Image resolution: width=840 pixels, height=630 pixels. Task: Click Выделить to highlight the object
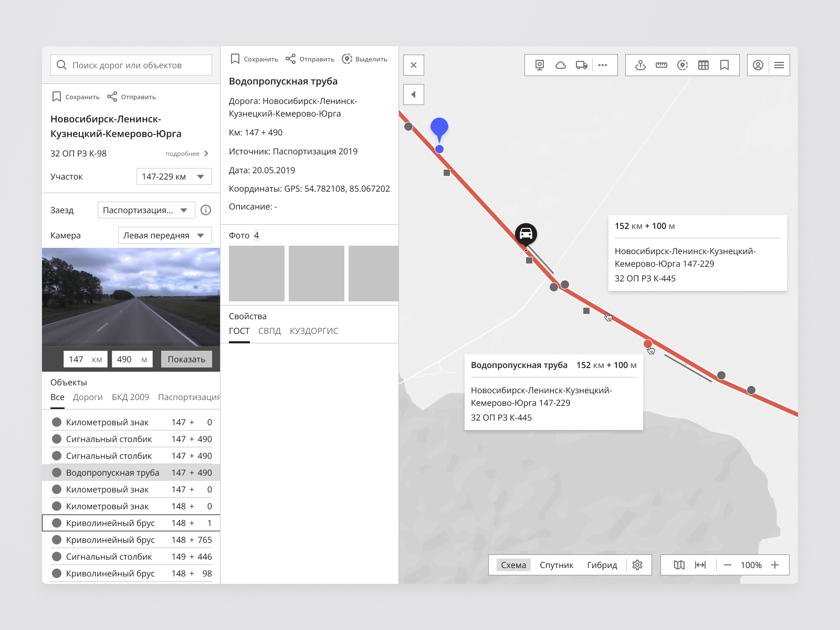click(x=364, y=59)
